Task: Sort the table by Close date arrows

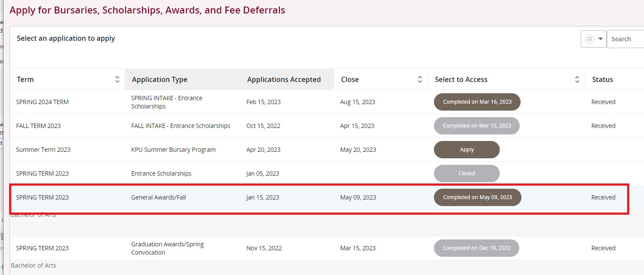Action: (x=420, y=79)
